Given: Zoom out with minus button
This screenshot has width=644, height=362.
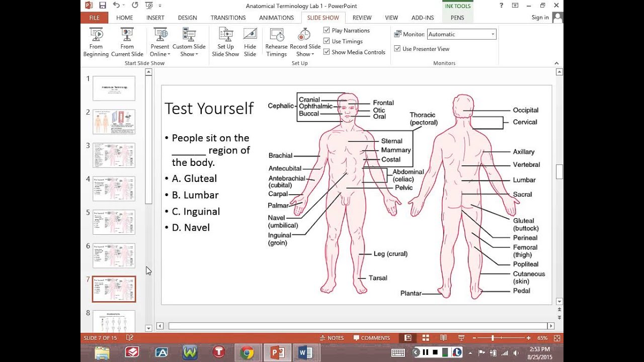Looking at the screenshot, I should point(475,338).
